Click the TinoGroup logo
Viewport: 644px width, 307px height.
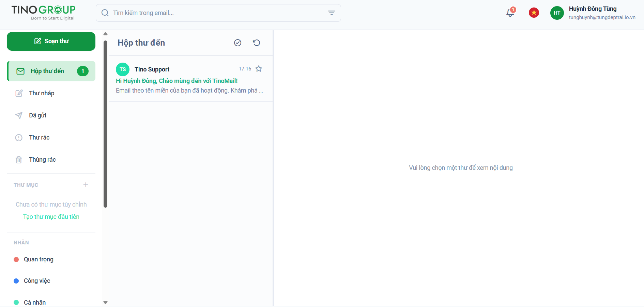click(x=43, y=13)
